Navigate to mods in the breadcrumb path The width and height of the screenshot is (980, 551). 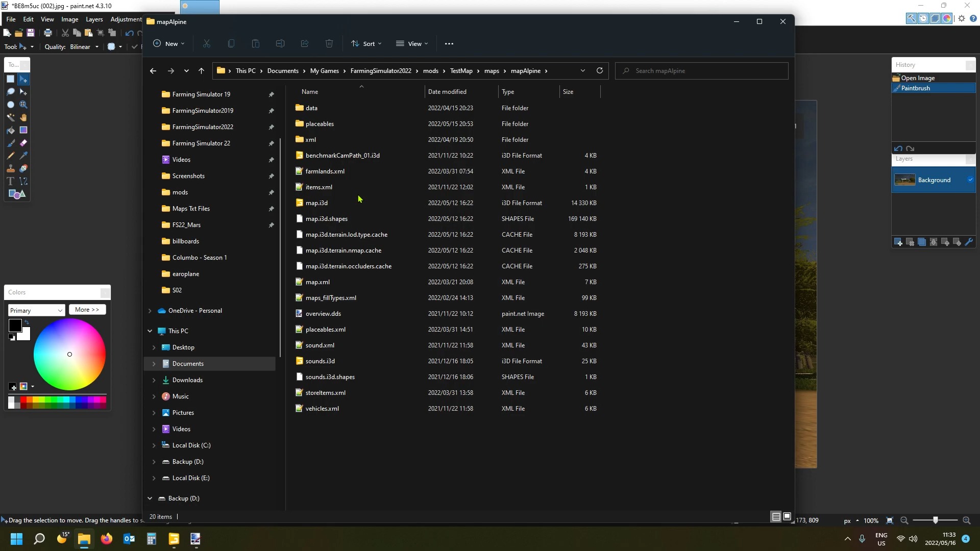[430, 71]
